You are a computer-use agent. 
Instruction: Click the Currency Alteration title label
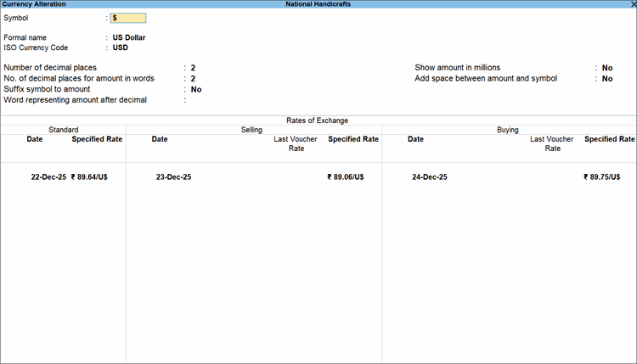(29, 4)
